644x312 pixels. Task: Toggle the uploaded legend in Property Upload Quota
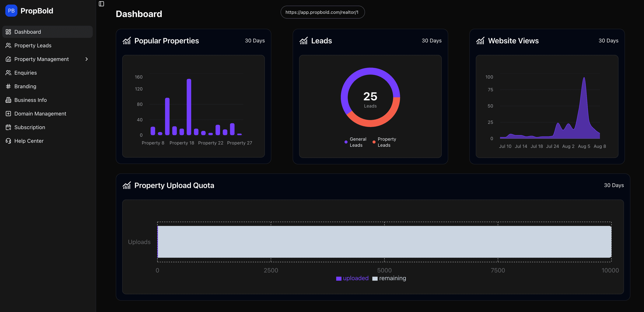(x=352, y=278)
